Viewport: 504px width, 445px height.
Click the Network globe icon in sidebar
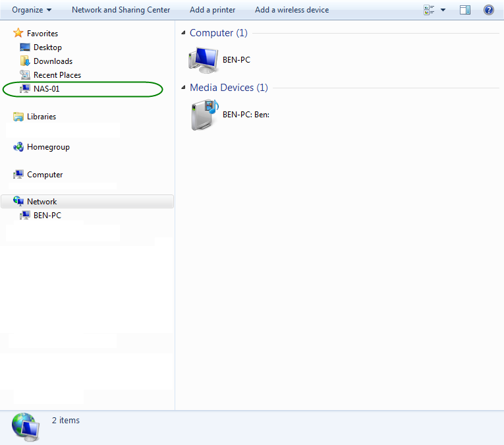[18, 201]
